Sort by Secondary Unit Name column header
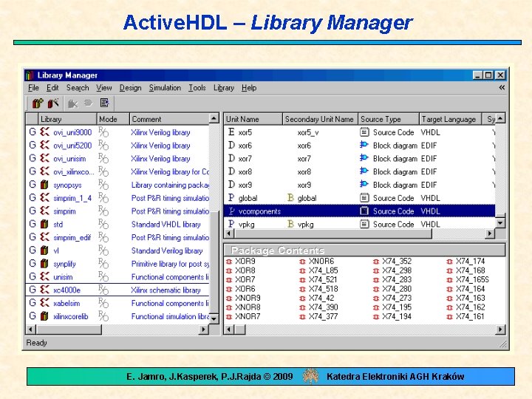 (x=320, y=119)
